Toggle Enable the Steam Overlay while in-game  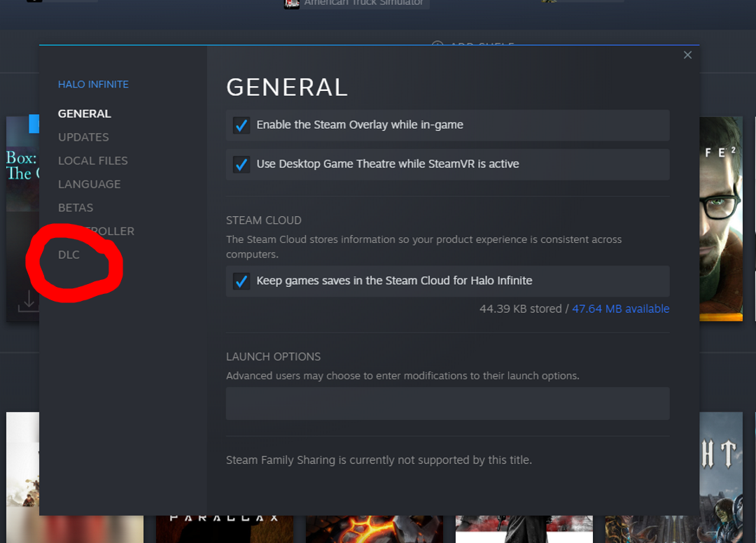(241, 125)
